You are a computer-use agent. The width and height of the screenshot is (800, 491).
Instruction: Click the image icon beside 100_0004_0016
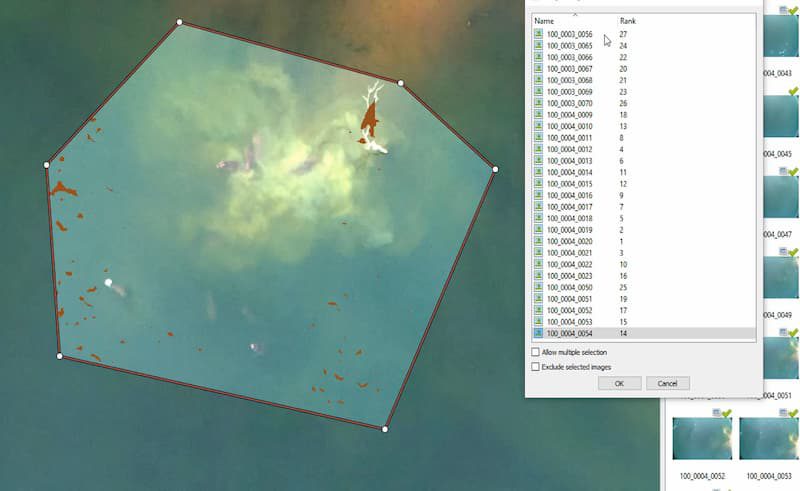pos(538,195)
